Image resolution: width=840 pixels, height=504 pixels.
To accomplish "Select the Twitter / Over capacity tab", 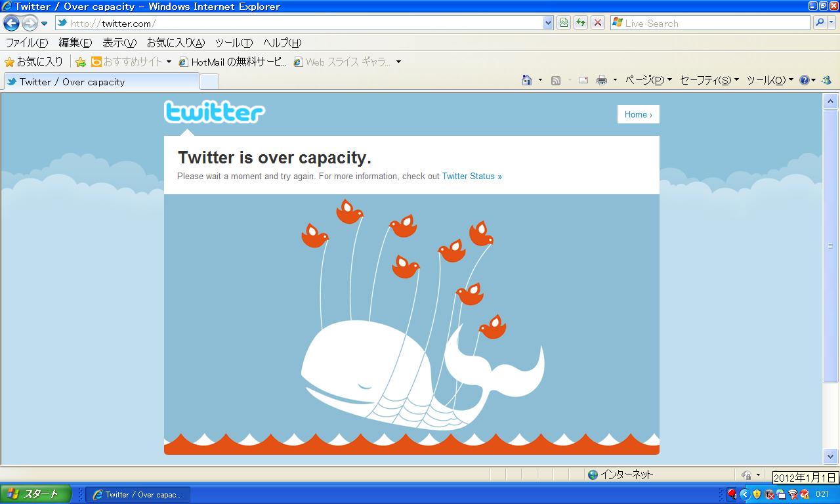I will click(101, 81).
